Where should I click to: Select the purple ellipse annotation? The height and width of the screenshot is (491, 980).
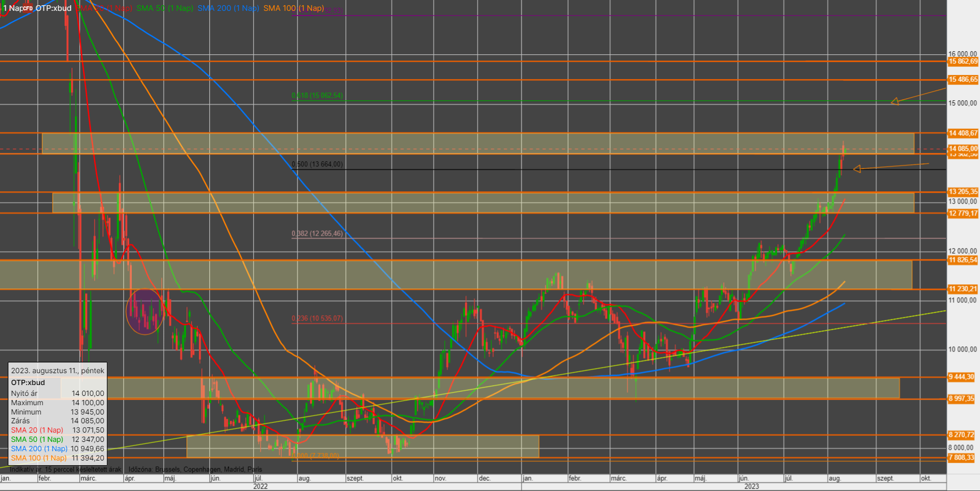click(x=145, y=311)
